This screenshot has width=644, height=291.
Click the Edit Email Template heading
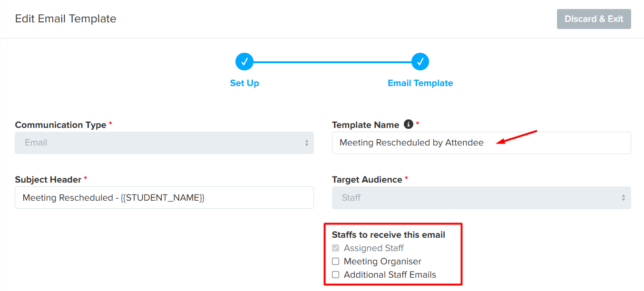[66, 19]
